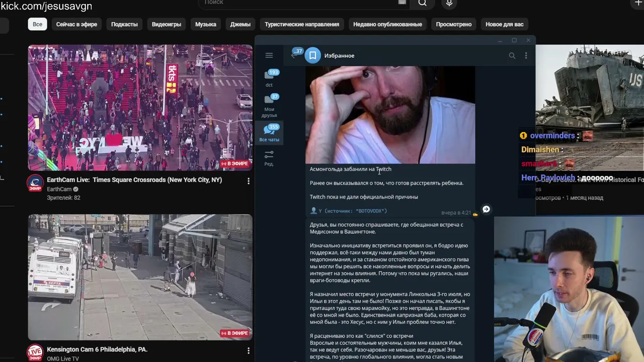This screenshot has width=644, height=362.
Task: Click the Избранное chat title
Action: (x=340, y=56)
